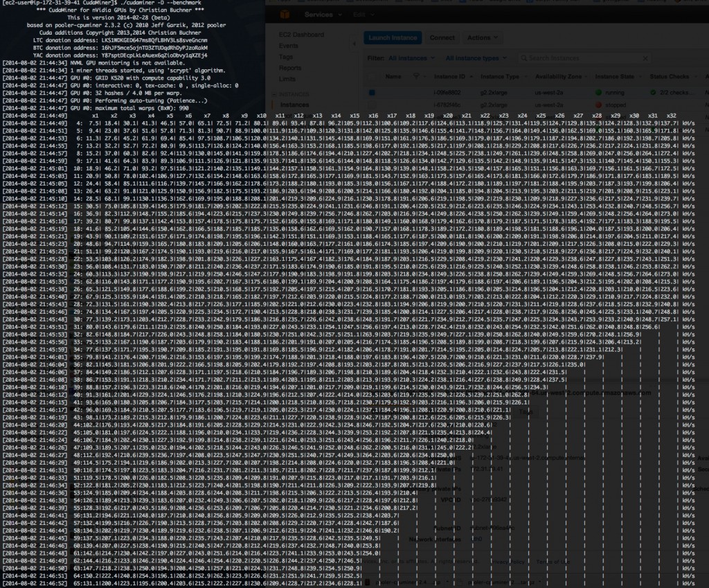Toggle the select-all instances checkbox
Image resolution: width=709 pixels, height=588 pixels.
(372, 77)
